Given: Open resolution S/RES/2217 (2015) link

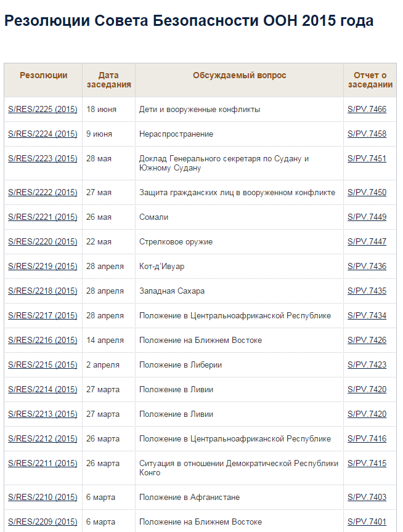Looking at the screenshot, I should point(43,315).
